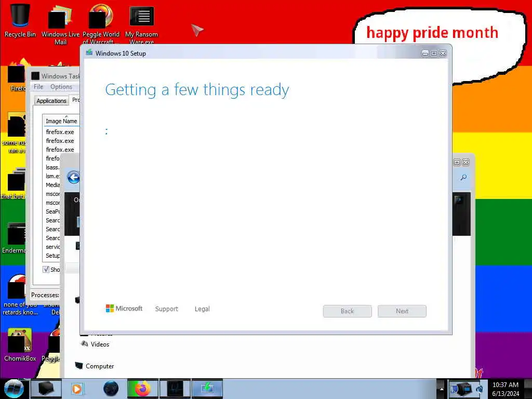This screenshot has height=399, width=532.
Task: Open My Ransom Ware.exe desktop icon
Action: coord(141,24)
